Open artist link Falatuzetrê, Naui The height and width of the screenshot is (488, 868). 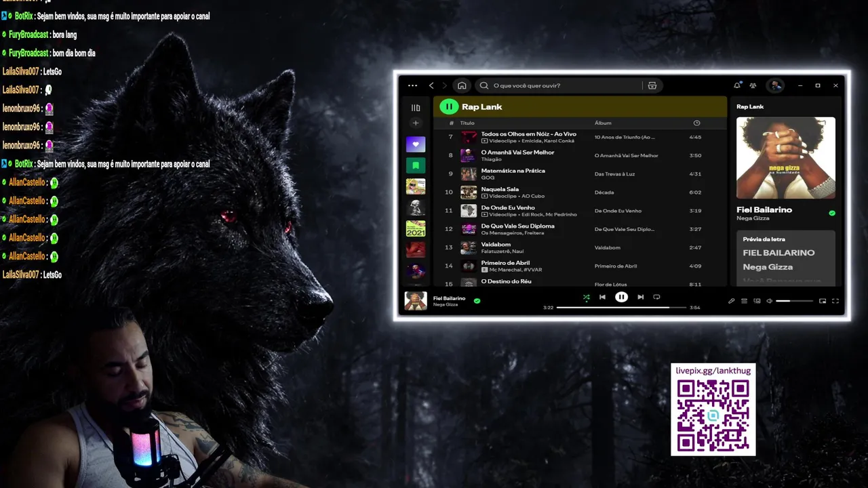502,251
